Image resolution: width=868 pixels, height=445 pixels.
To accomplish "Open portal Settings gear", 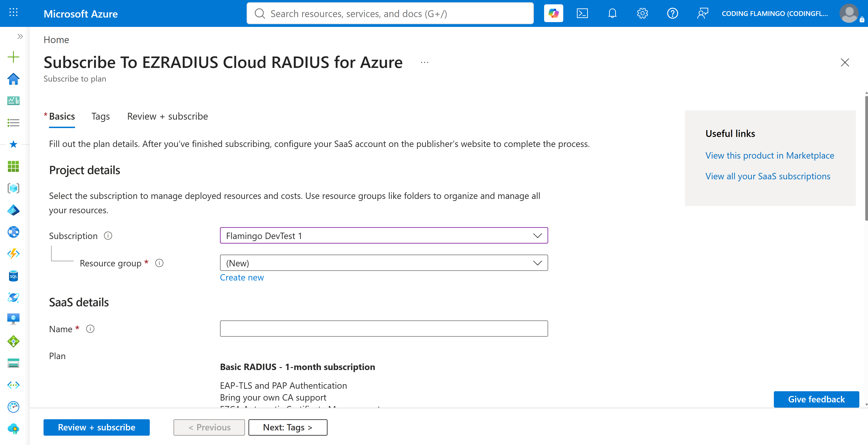I will coord(642,13).
